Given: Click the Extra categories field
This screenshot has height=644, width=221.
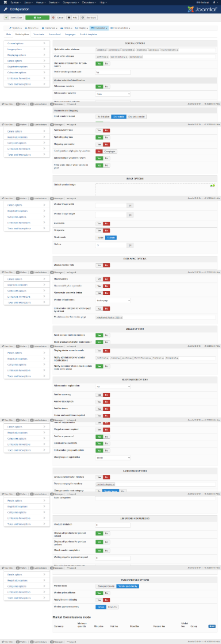Looking at the screenshot, I should 155,498.
